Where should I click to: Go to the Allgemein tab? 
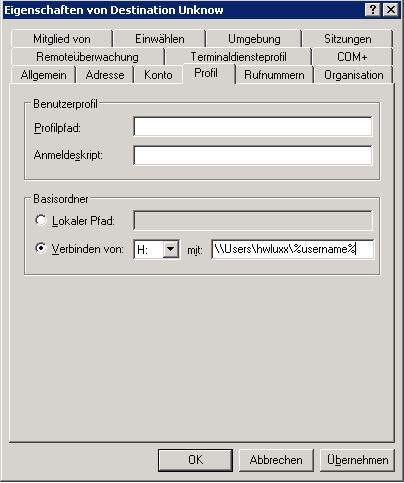coord(43,75)
